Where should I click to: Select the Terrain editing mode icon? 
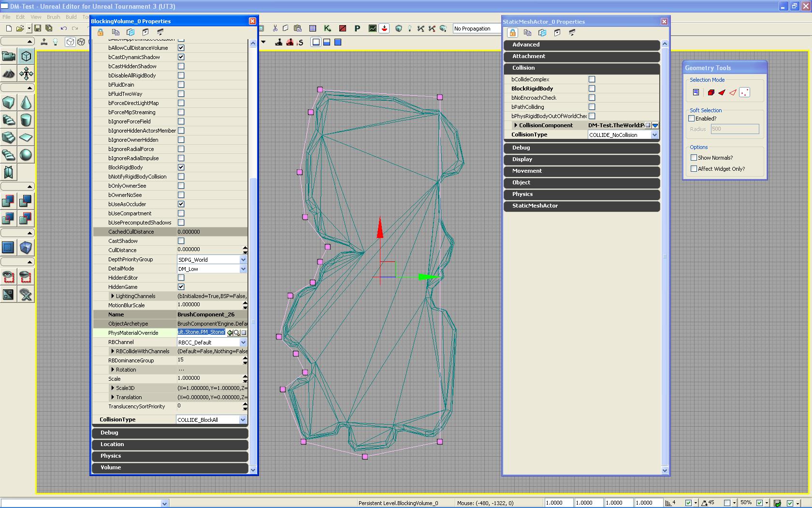[8, 74]
